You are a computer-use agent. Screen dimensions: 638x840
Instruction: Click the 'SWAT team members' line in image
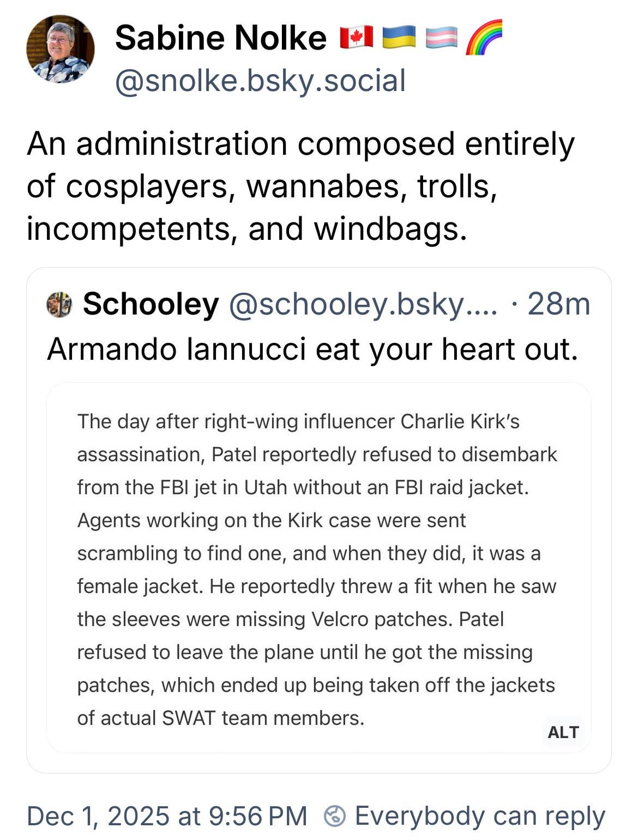(220, 718)
